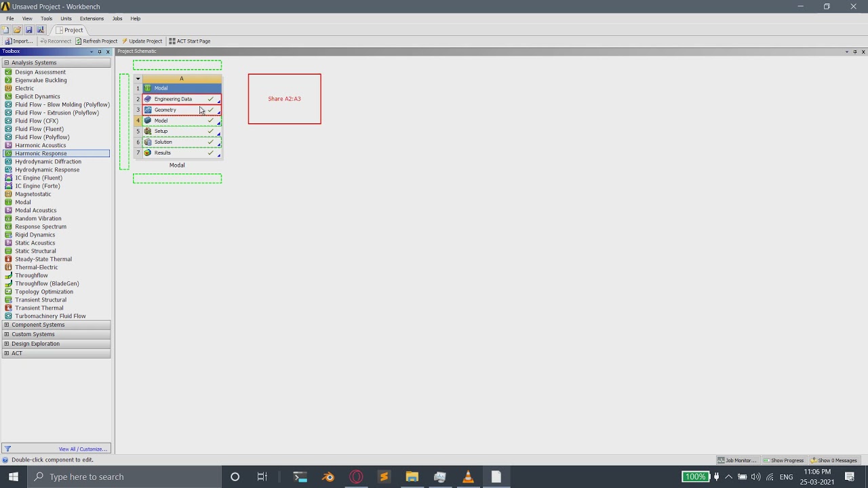868x488 pixels.
Task: Open the Jobs menu
Action: pos(117,18)
